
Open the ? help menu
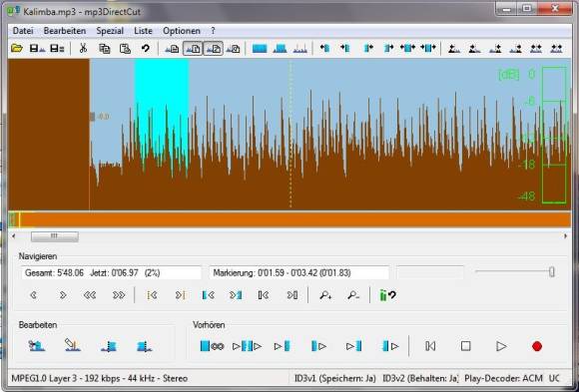point(213,31)
